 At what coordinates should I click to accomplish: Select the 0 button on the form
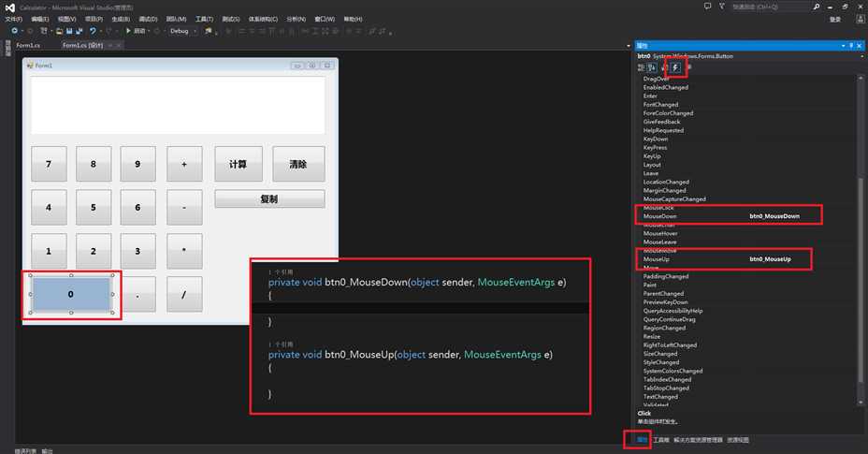tap(71, 294)
